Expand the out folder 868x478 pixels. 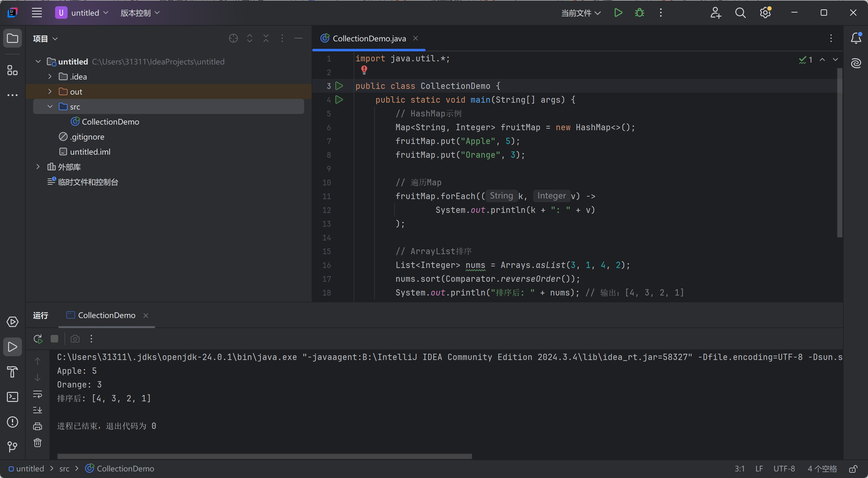click(50, 92)
